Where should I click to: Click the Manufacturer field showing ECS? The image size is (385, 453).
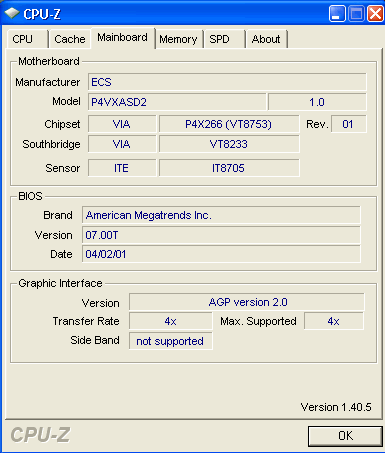tap(227, 82)
